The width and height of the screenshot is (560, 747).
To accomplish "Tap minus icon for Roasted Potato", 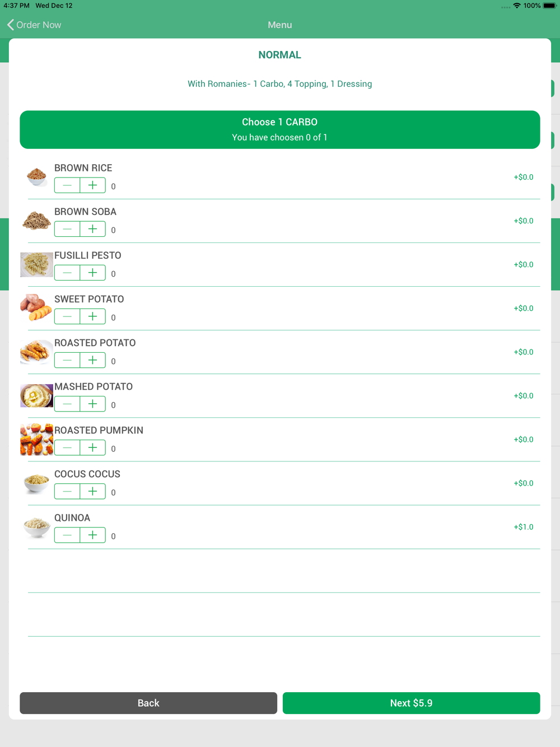I will tap(67, 360).
